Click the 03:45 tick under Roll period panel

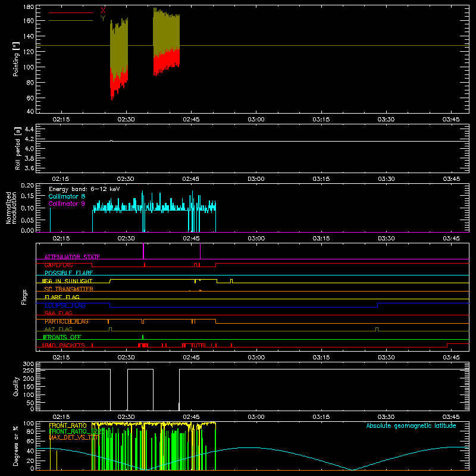pyautogui.click(x=451, y=179)
